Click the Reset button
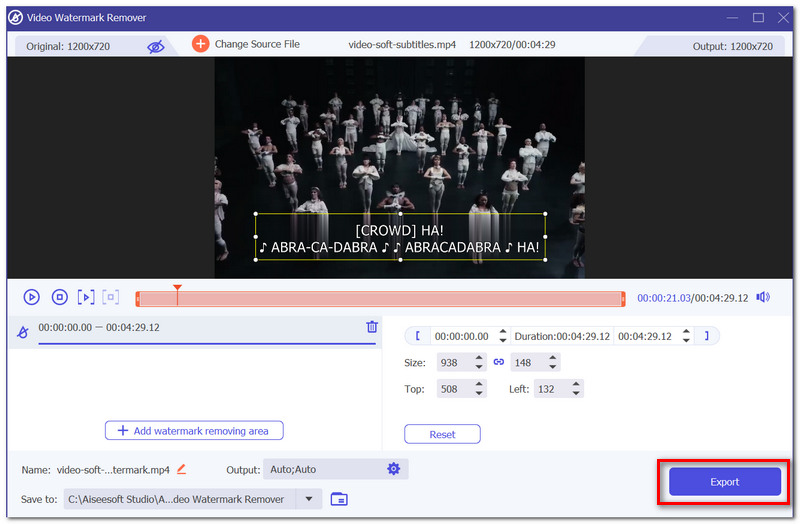This screenshot has height=524, width=800. pyautogui.click(x=442, y=434)
